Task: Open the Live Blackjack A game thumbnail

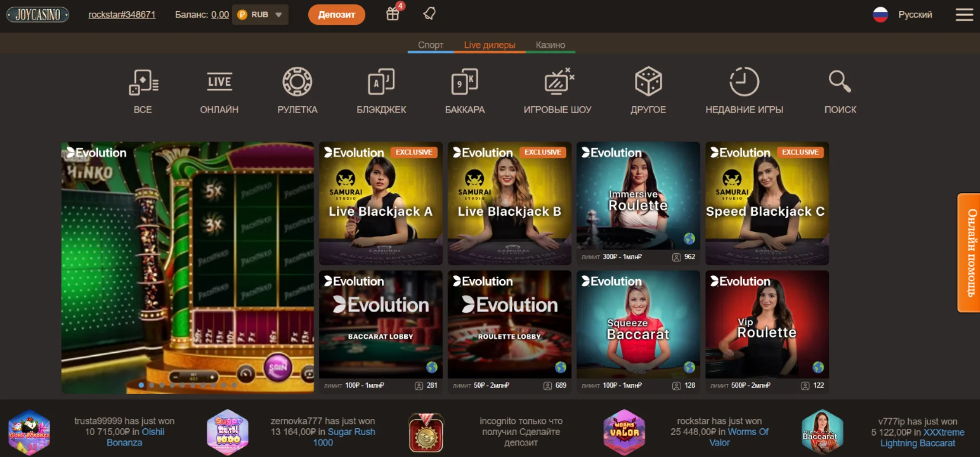Action: [x=381, y=203]
